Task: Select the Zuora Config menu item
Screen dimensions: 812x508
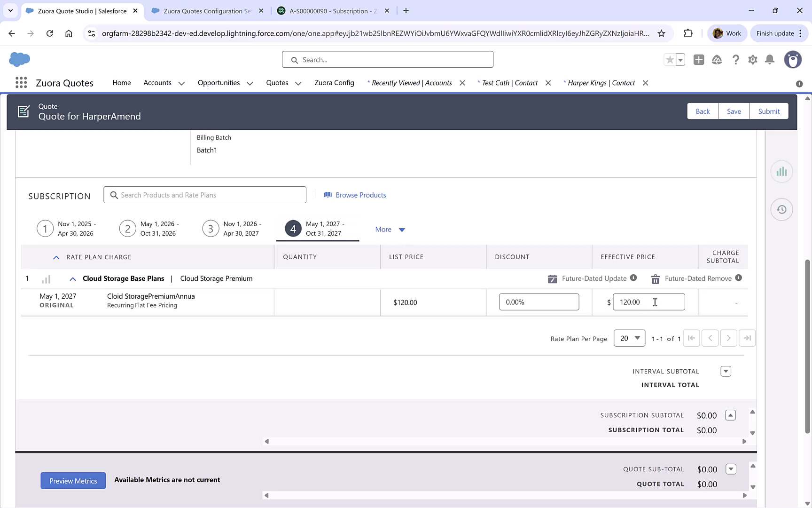Action: [x=334, y=83]
